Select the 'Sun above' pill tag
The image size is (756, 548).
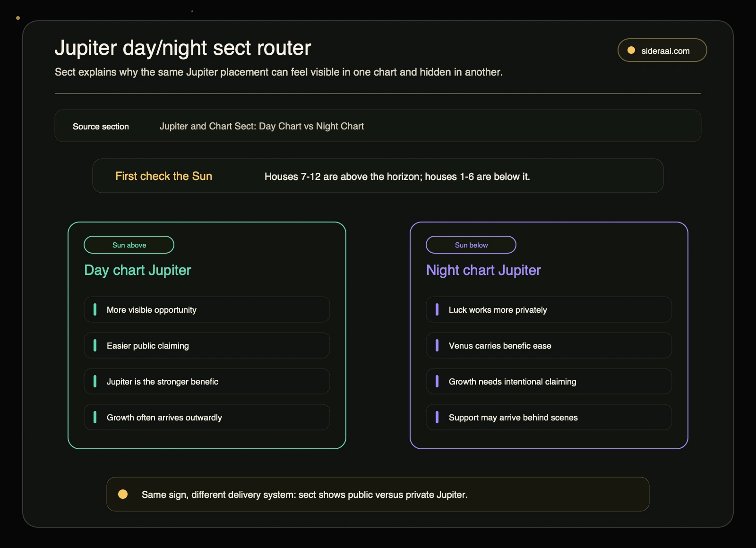[x=129, y=245]
